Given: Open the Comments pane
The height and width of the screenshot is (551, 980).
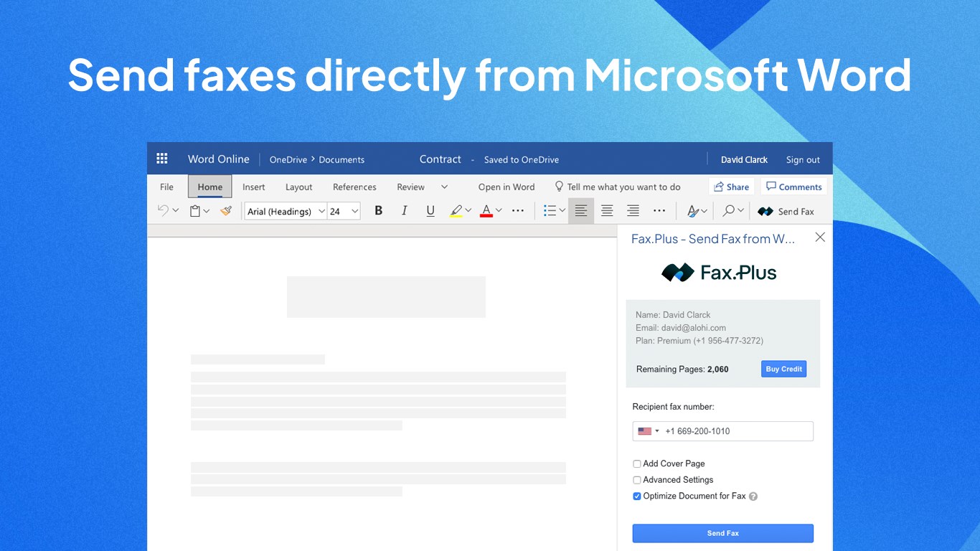Looking at the screenshot, I should point(794,187).
